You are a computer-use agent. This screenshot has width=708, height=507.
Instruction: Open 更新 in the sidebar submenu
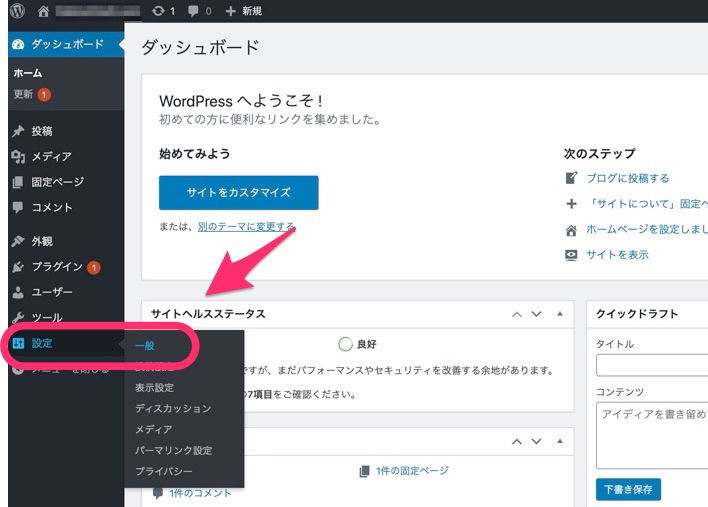coord(23,94)
